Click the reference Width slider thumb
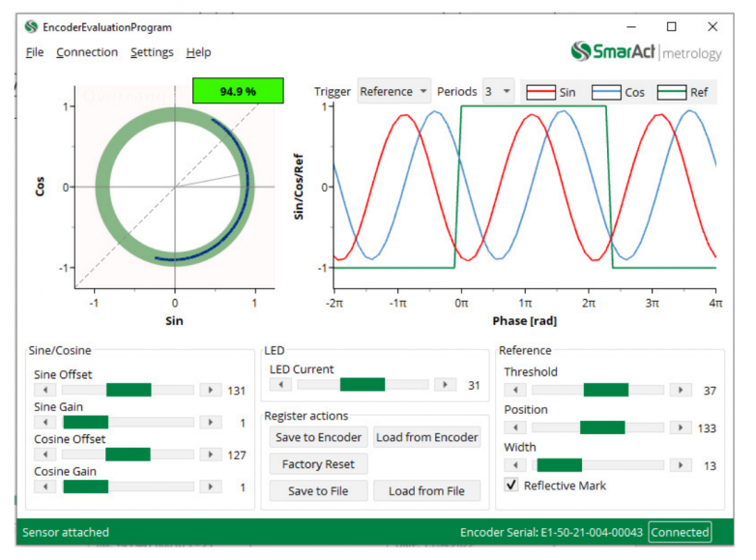The width and height of the screenshot is (756, 560). 560,465
